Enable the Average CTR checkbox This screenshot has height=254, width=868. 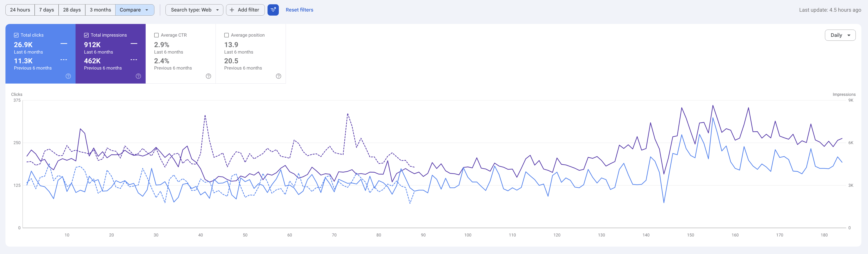156,35
